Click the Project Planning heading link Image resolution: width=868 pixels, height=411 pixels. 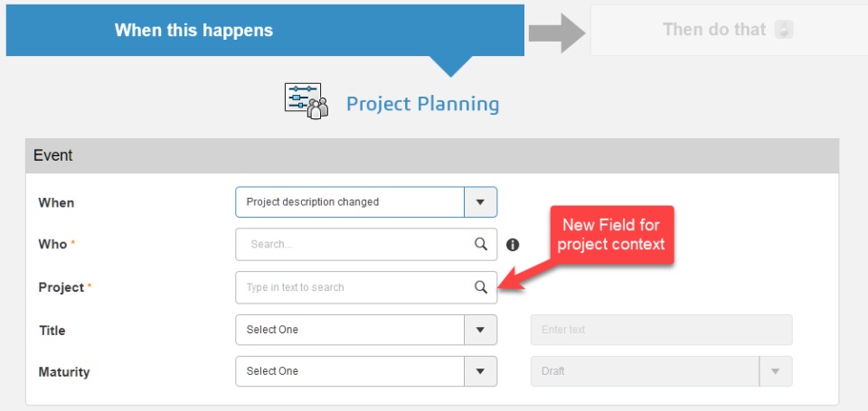point(422,104)
